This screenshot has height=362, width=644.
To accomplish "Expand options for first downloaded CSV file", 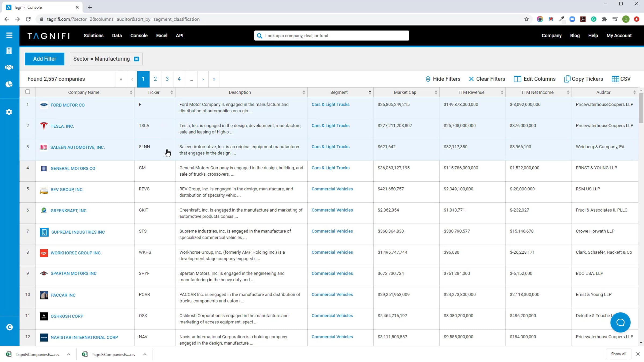I will (x=69, y=354).
